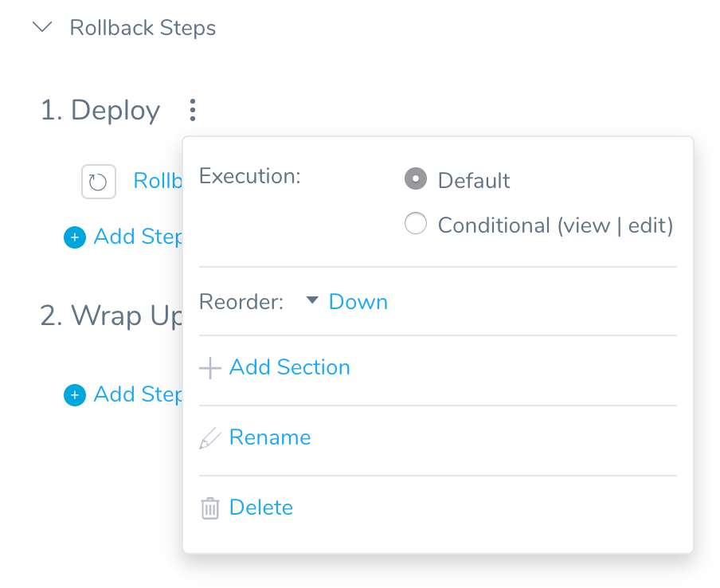Click plus icon beside Wrap Up's Add Step
Image resolution: width=720 pixels, height=588 pixels.
[x=75, y=395]
